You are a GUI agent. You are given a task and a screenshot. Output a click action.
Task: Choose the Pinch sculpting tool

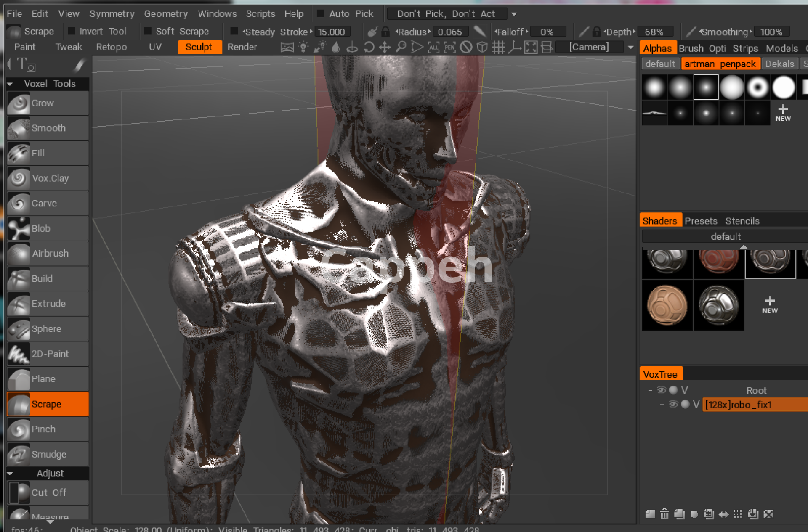[x=48, y=429]
